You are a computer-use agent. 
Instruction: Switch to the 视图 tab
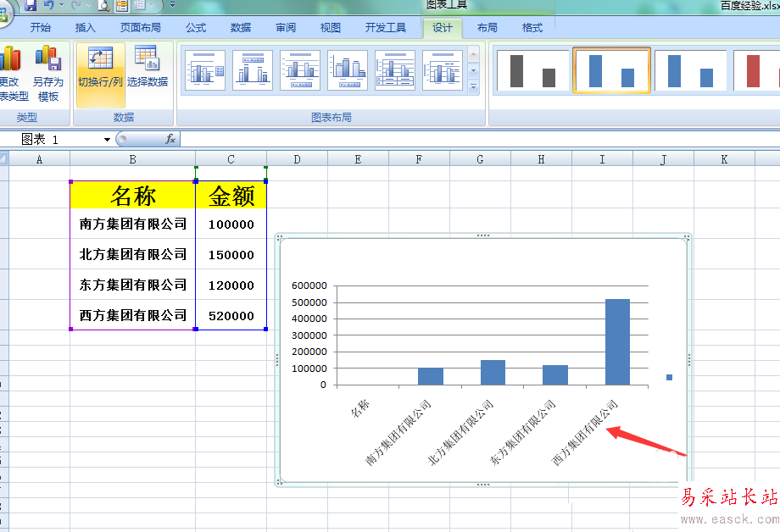coord(331,28)
